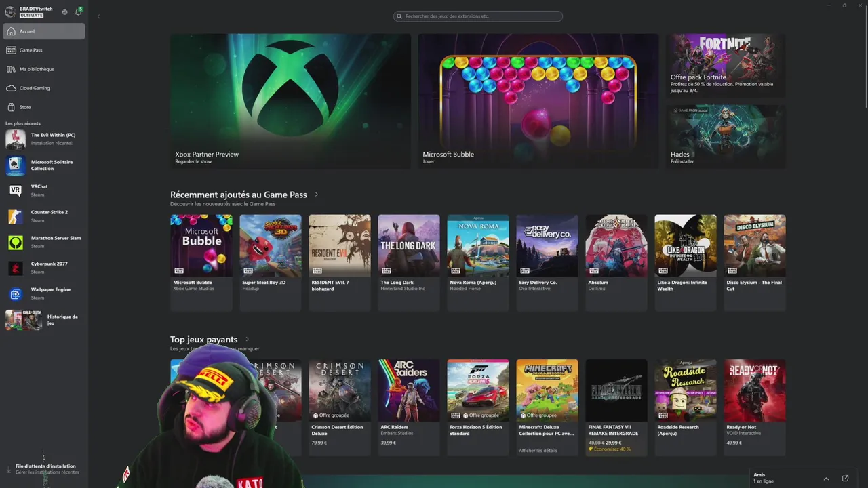The width and height of the screenshot is (868, 488).
Task: Open the Top jeux payants heading
Action: pos(204,340)
